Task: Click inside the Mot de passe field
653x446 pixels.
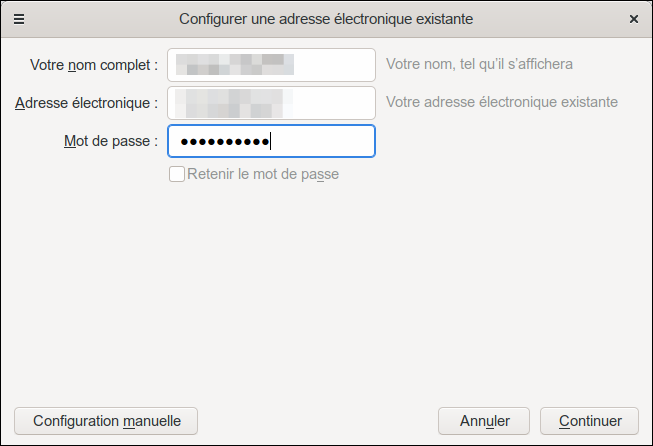Action: [x=320, y=141]
